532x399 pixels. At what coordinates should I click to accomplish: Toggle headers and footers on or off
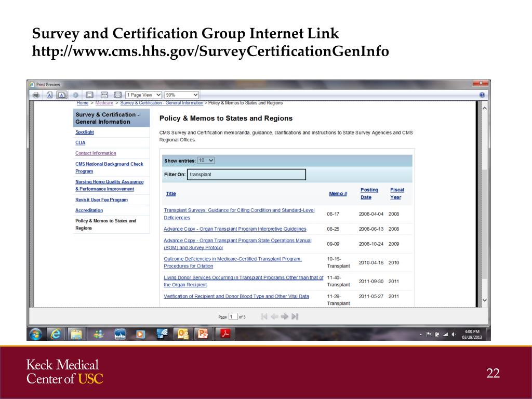[89, 95]
